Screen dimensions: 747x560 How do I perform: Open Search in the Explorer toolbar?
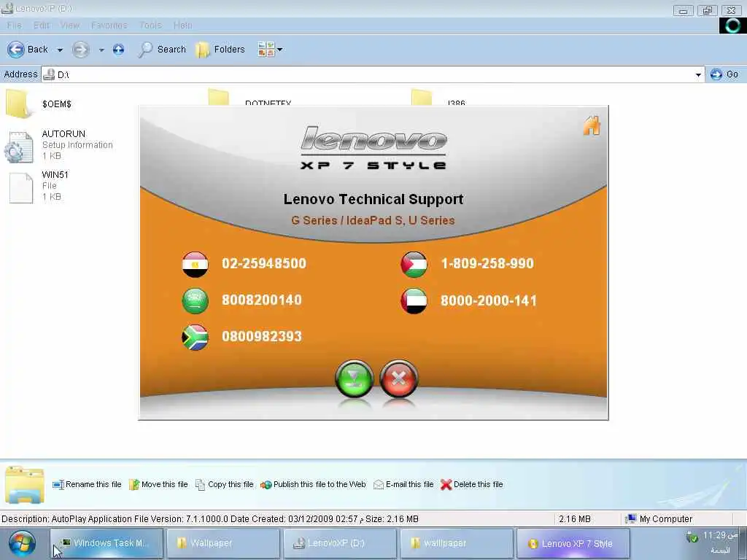(x=162, y=50)
